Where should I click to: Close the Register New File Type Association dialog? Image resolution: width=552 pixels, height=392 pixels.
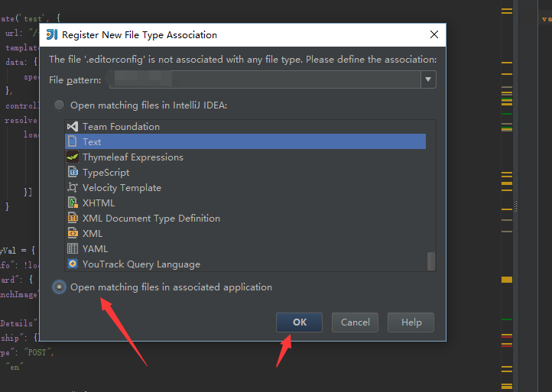pyautogui.click(x=434, y=34)
